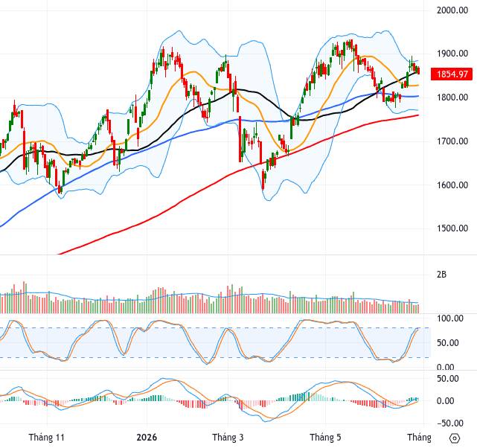Click the 50.00 label on MACD pane

coord(448,379)
